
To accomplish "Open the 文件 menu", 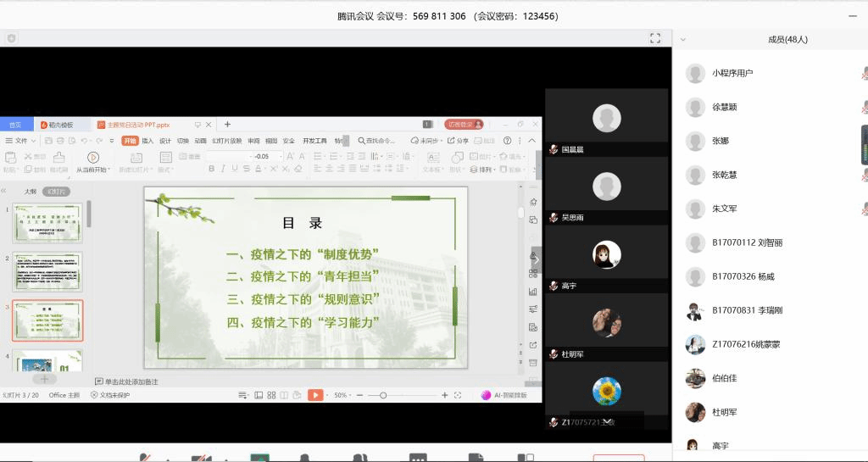I will (20, 141).
